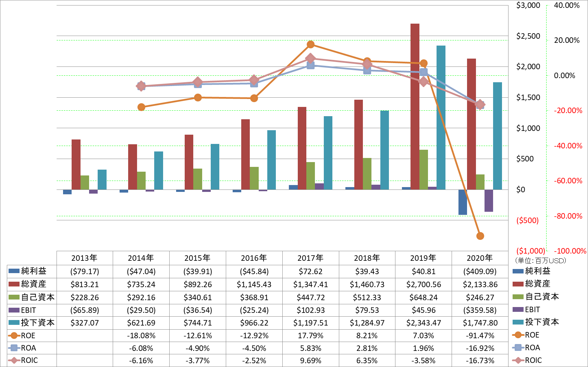This screenshot has height=367, width=588.
Task: Click the 総資産 red swatch in the data table row
Action: tap(14, 284)
